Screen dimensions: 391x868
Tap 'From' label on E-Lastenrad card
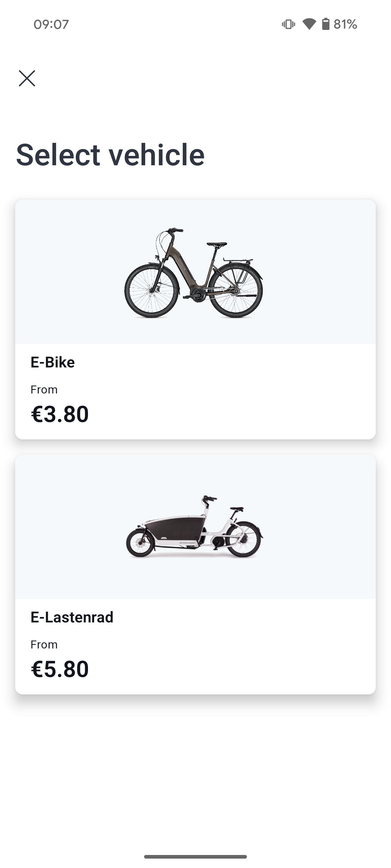click(x=44, y=644)
